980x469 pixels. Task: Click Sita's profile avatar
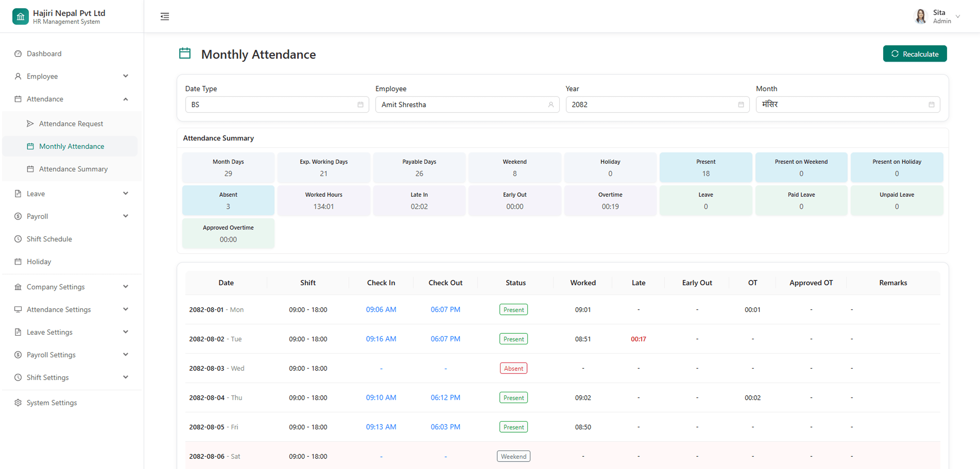coord(921,16)
